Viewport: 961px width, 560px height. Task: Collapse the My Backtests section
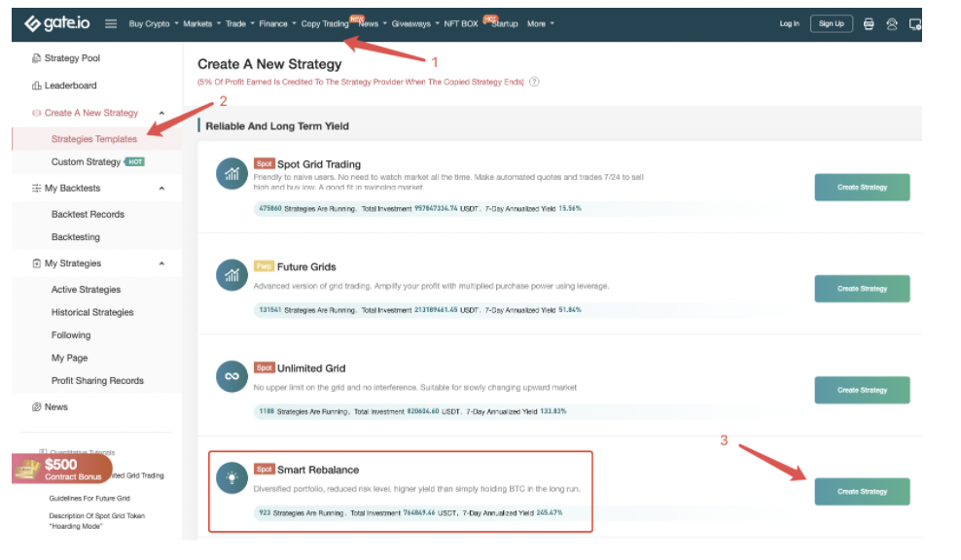(x=161, y=188)
